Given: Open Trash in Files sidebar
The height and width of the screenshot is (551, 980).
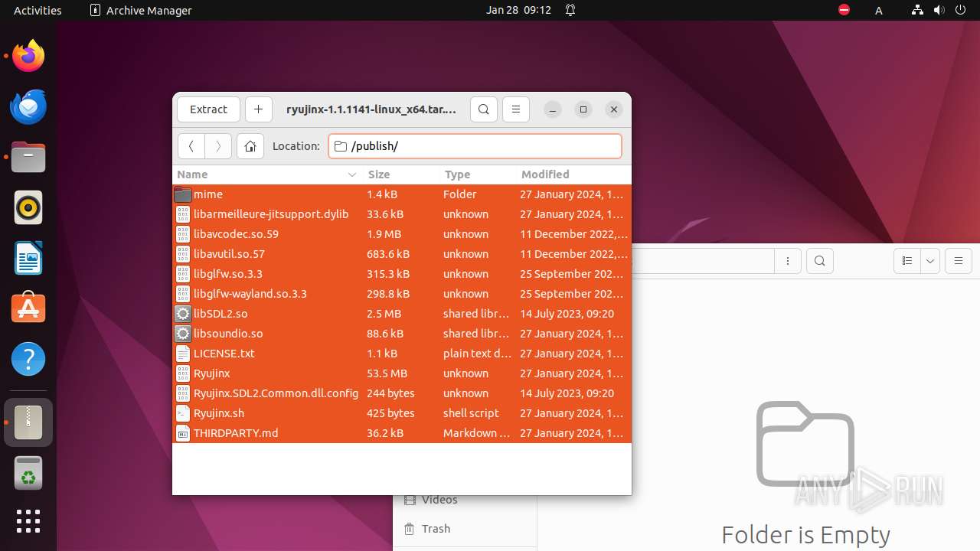Looking at the screenshot, I should click(465, 529).
